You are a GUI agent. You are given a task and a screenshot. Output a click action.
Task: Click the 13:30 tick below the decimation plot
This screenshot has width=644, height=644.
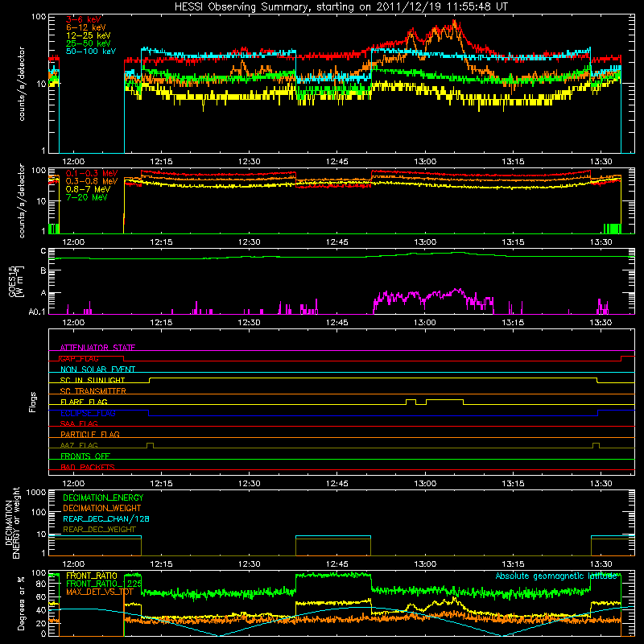coord(601,564)
